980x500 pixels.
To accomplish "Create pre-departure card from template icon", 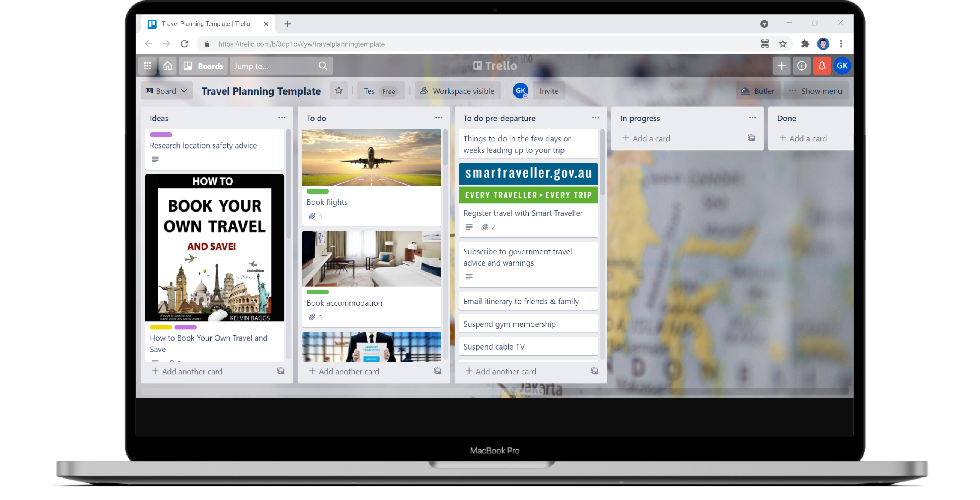I will point(594,371).
